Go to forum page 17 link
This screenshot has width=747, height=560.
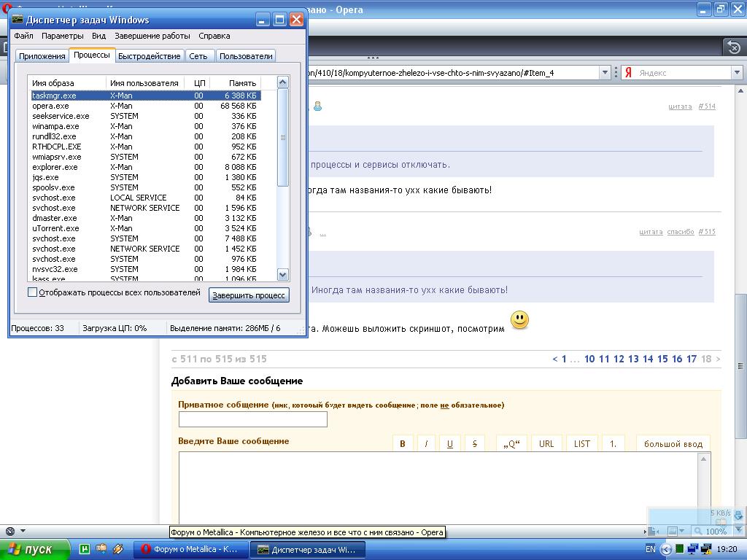691,359
